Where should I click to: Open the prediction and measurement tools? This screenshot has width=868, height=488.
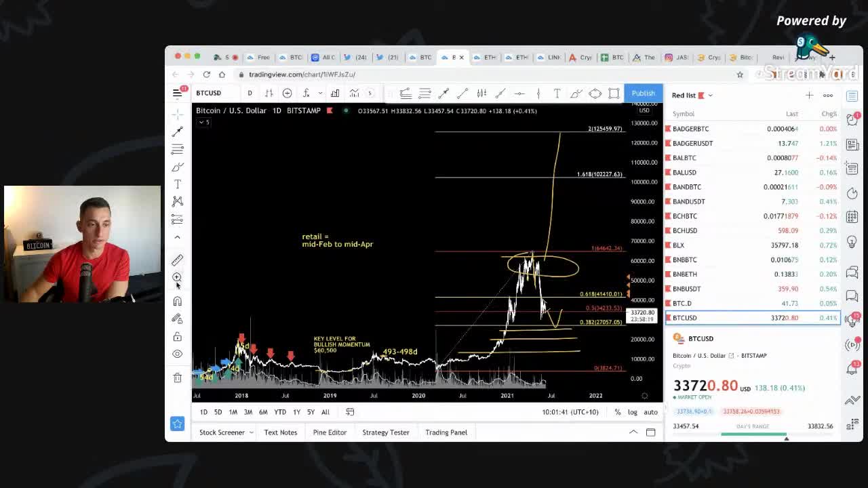pos(177,219)
